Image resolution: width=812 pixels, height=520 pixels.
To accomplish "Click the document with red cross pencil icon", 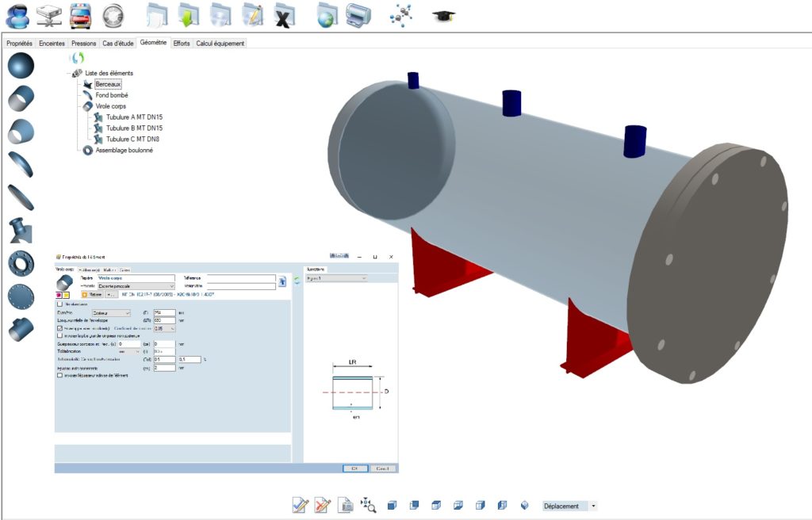I will tap(323, 505).
